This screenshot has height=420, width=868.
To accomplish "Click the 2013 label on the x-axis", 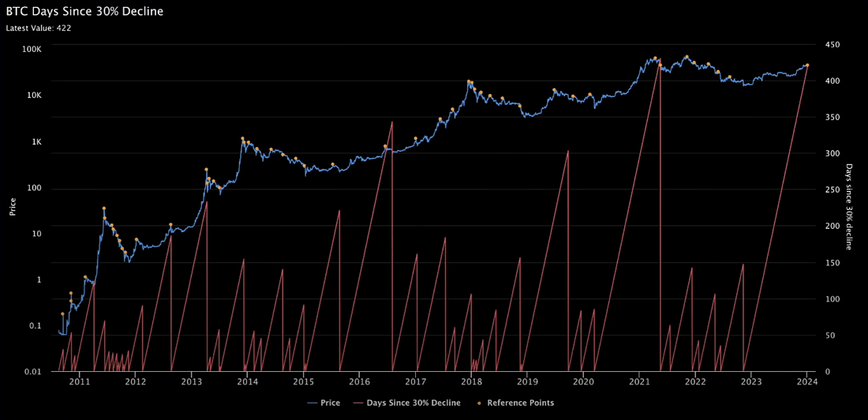I will tap(192, 381).
